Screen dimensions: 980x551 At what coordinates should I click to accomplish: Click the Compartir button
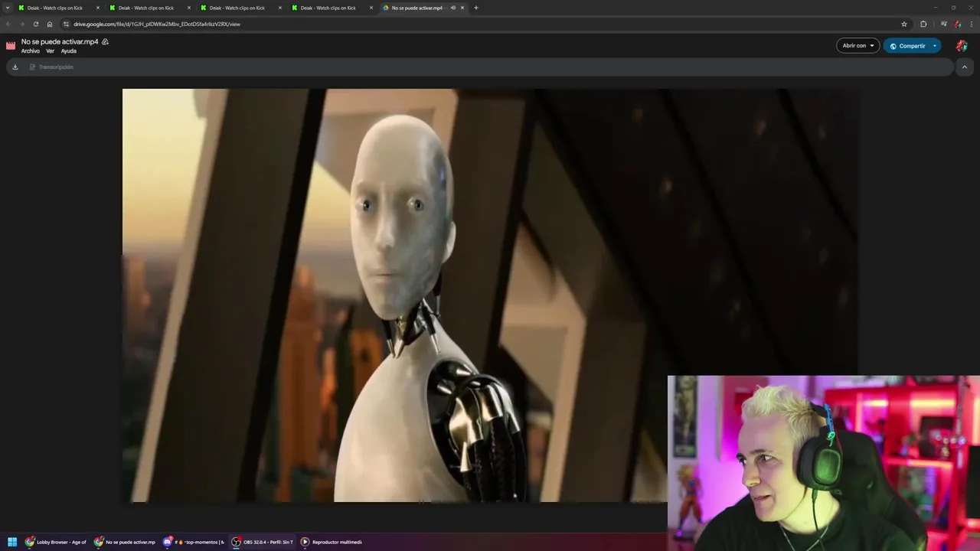pyautogui.click(x=906, y=46)
